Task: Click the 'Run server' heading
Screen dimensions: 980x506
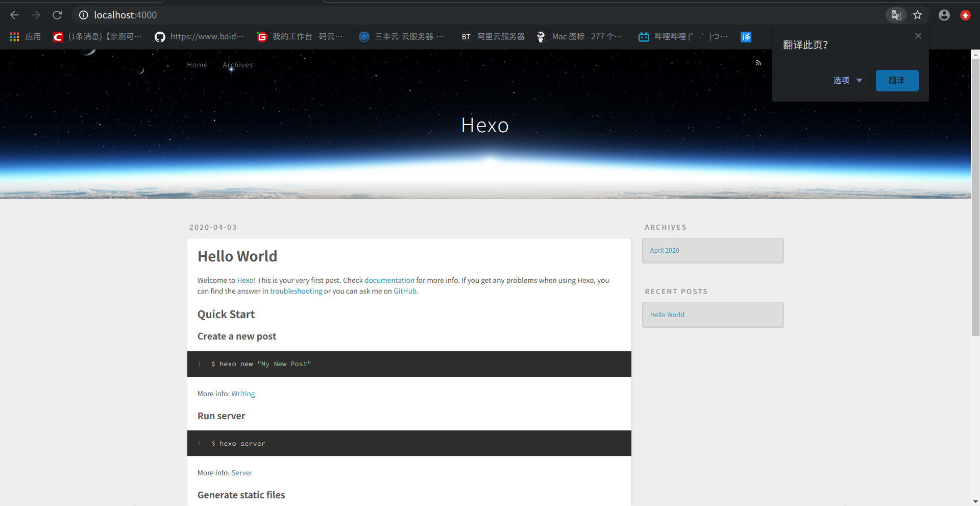Action: pyautogui.click(x=221, y=416)
